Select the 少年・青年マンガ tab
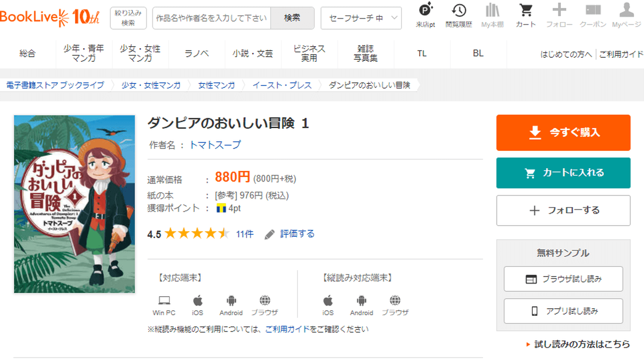 (x=84, y=53)
